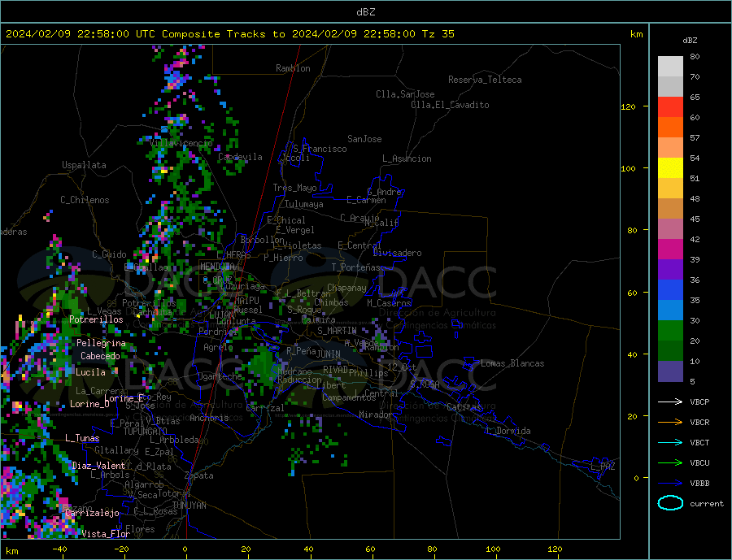Click the Capdevila map label

(240, 157)
